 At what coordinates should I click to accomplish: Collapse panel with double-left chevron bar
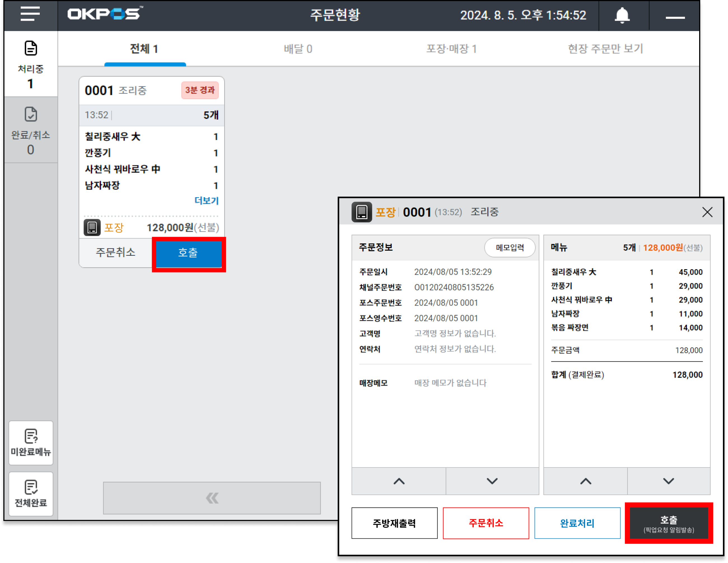tap(212, 498)
